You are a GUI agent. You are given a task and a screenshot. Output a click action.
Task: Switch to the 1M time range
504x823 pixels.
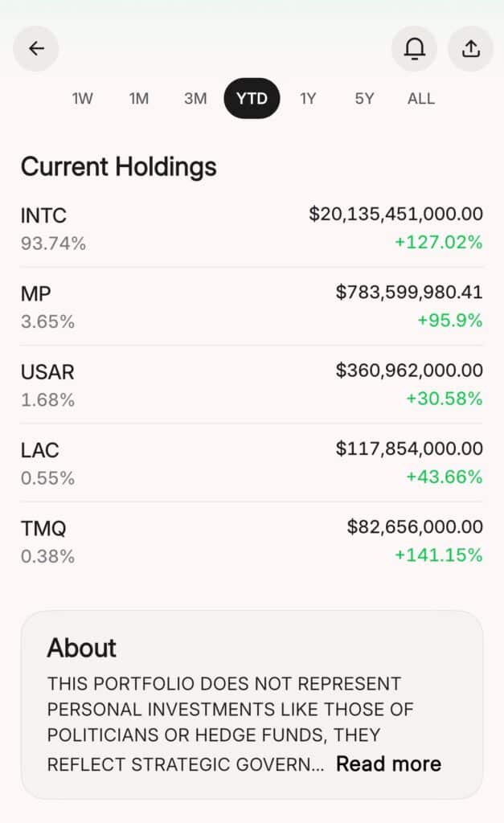139,99
